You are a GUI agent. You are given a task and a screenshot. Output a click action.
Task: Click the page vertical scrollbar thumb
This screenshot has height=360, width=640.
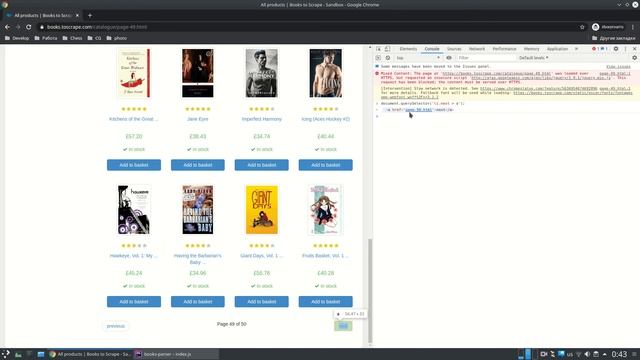(370, 291)
